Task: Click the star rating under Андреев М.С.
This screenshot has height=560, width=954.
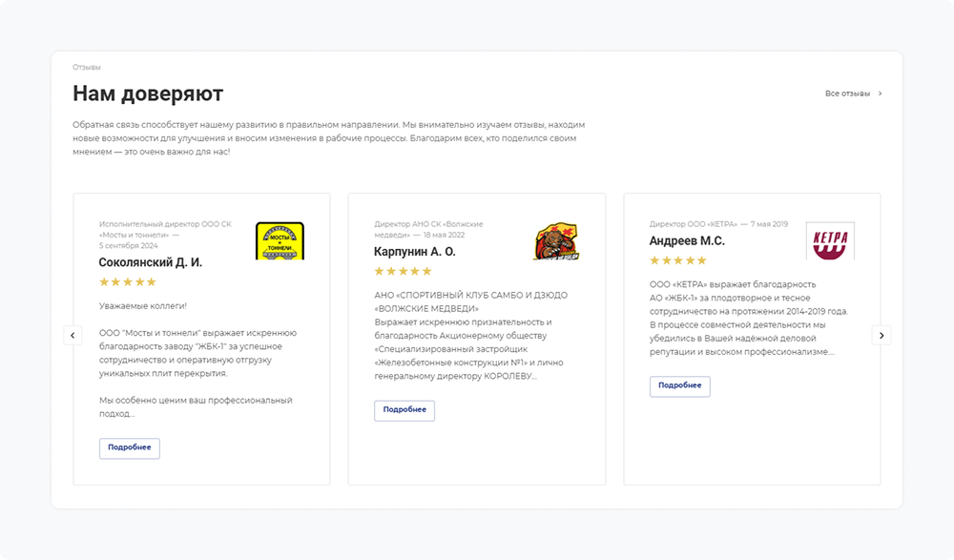Action: click(678, 260)
